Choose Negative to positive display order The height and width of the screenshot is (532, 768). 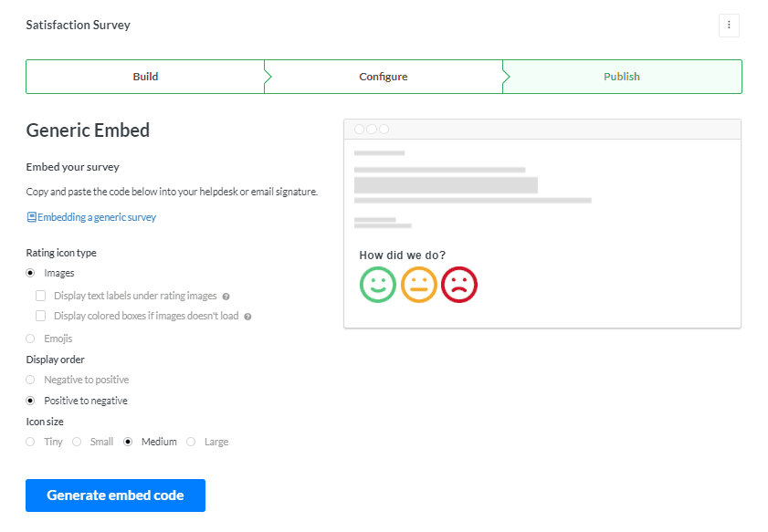(30, 380)
